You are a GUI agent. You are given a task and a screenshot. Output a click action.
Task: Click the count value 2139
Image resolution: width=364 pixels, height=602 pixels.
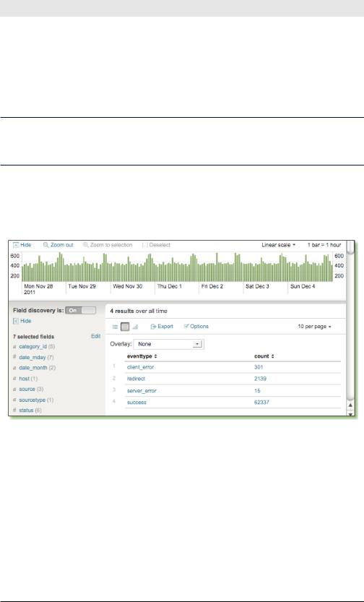click(260, 379)
